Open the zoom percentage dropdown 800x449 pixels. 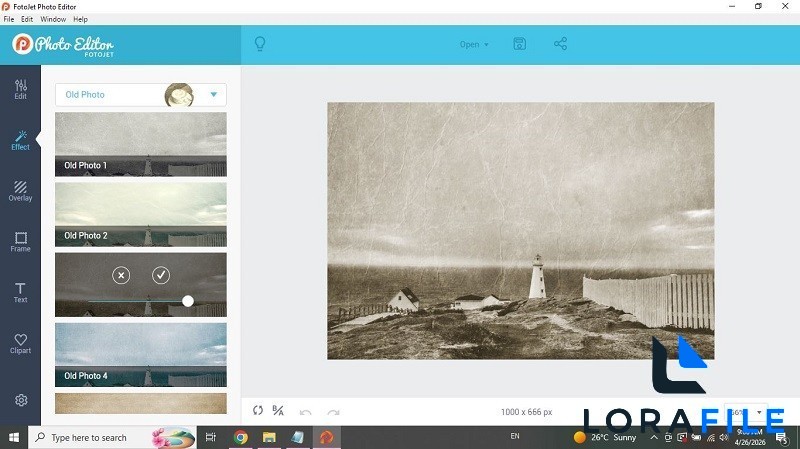(746, 412)
